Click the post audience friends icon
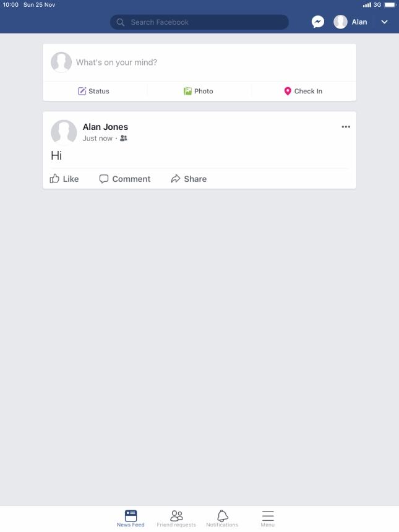This screenshot has height=532, width=399. 124,139
